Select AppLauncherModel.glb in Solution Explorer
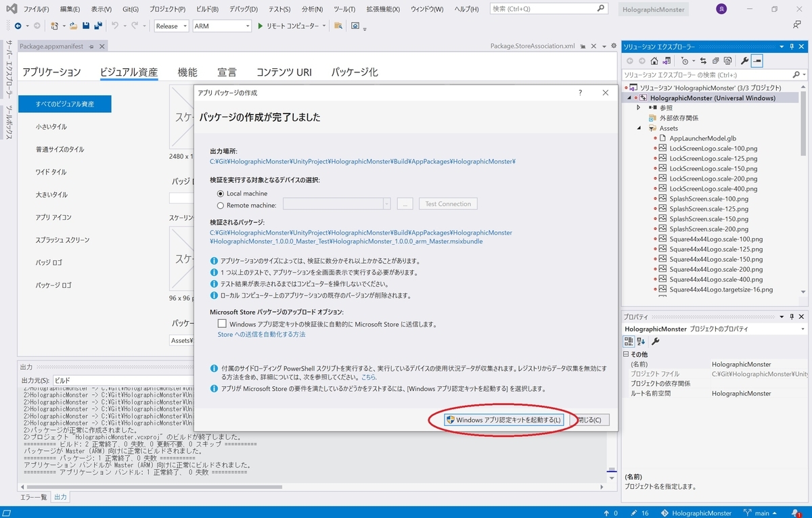This screenshot has width=812, height=518. tap(702, 138)
